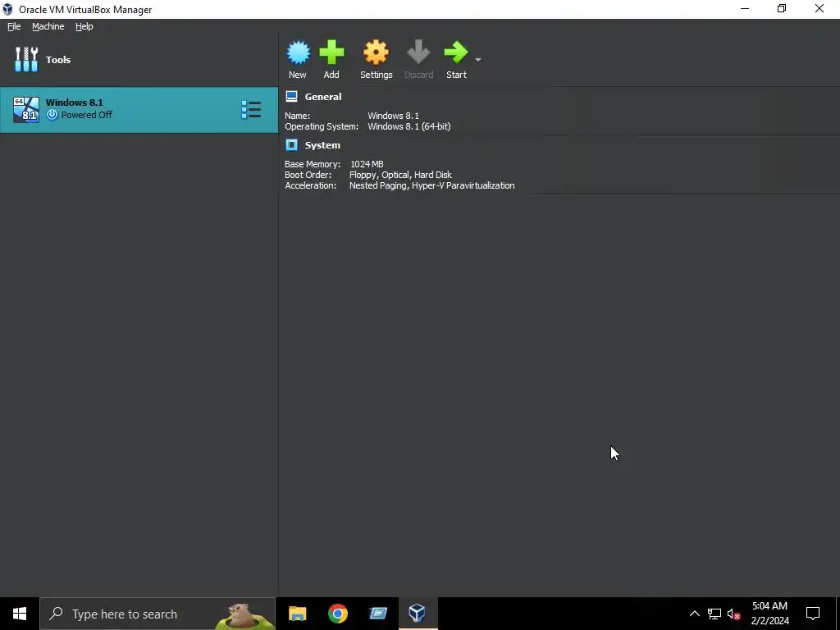This screenshot has width=840, height=630.
Task: Start the VM with the green arrow
Action: click(x=456, y=52)
